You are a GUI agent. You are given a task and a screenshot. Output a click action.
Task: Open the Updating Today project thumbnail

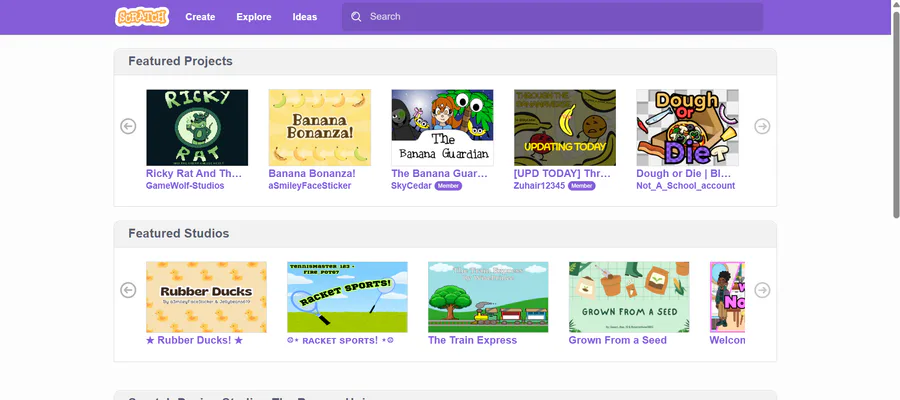click(x=565, y=127)
